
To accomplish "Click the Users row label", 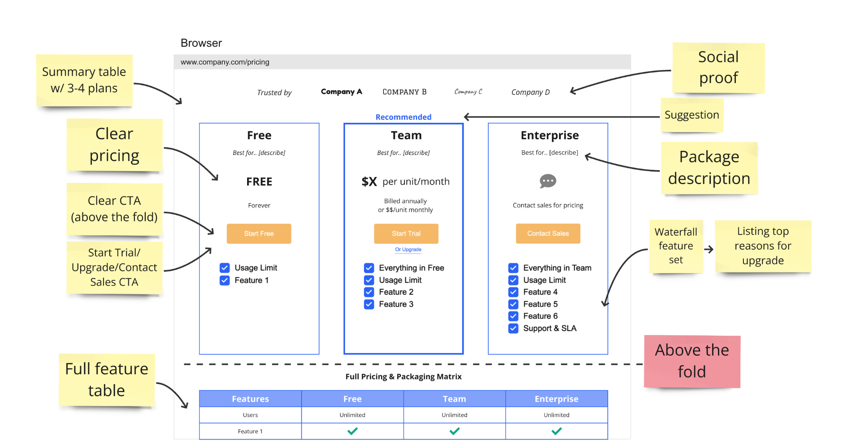I will click(x=250, y=415).
